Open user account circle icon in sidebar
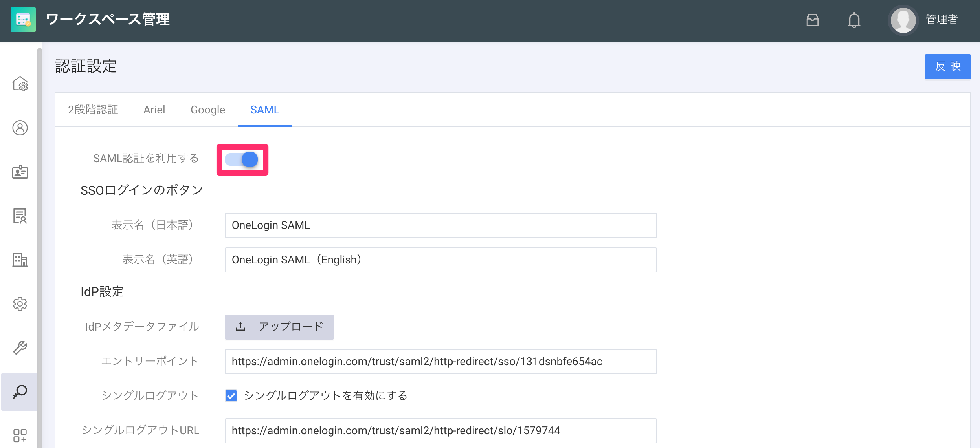 tap(20, 128)
